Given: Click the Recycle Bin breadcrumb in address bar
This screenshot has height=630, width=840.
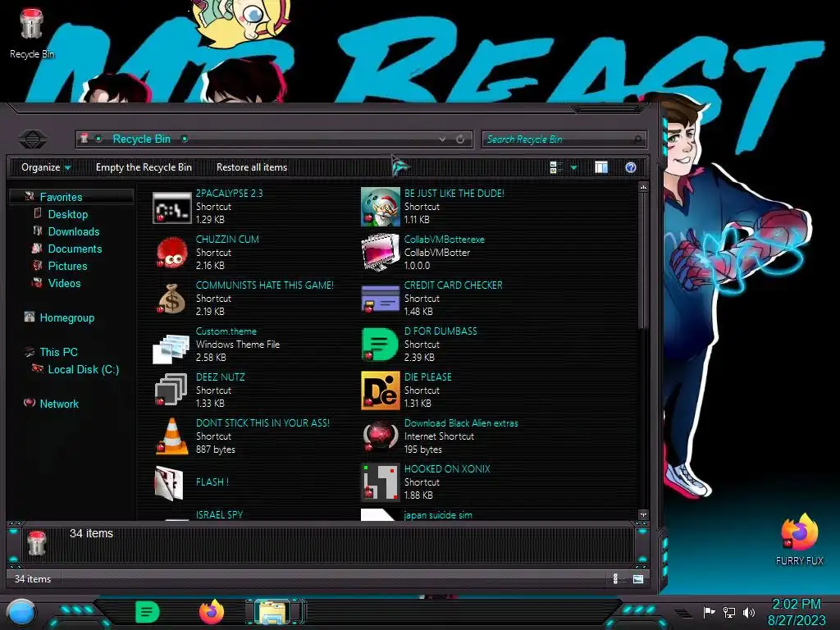Looking at the screenshot, I should pyautogui.click(x=141, y=139).
